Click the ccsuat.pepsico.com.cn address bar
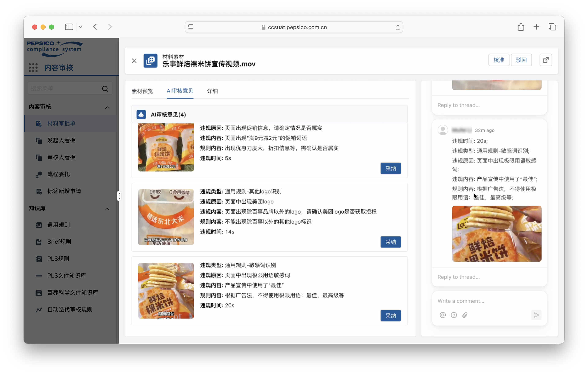Viewport: 588px width, 375px height. click(x=294, y=27)
